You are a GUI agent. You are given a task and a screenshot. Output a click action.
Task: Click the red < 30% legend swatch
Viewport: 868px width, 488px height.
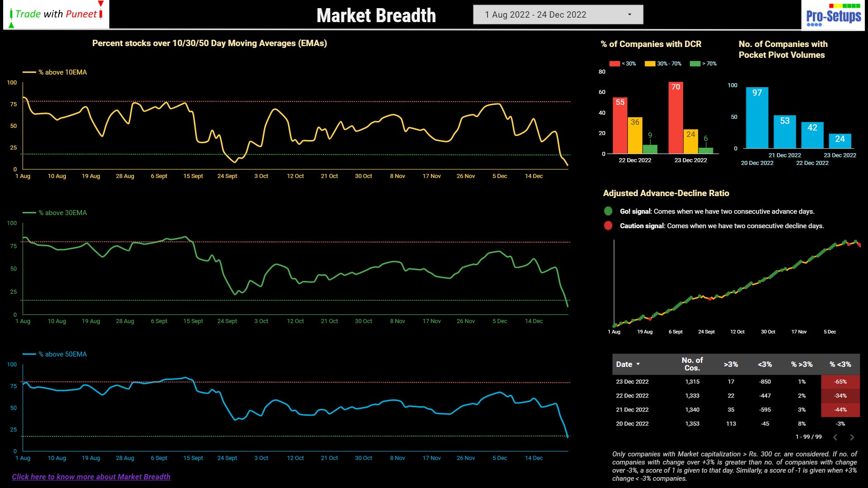pos(614,64)
